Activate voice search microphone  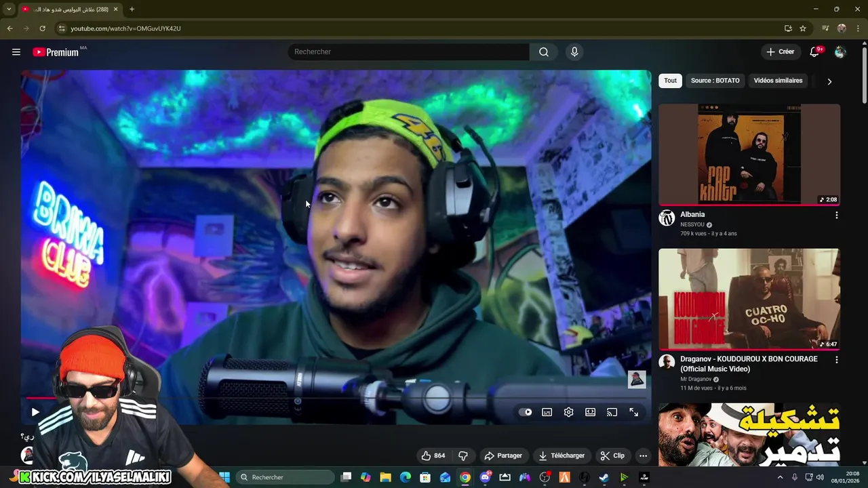(574, 52)
